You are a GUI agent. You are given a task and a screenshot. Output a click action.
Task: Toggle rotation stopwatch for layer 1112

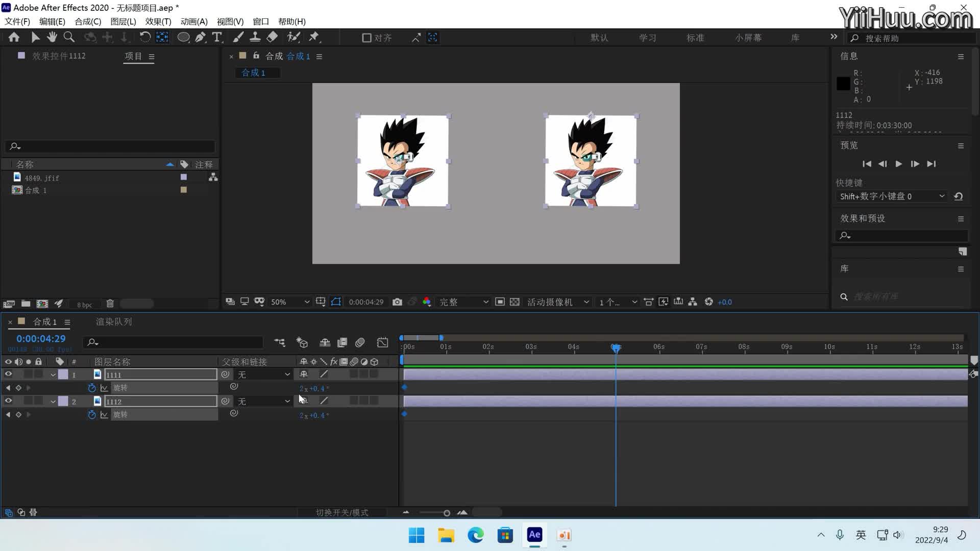(x=92, y=415)
